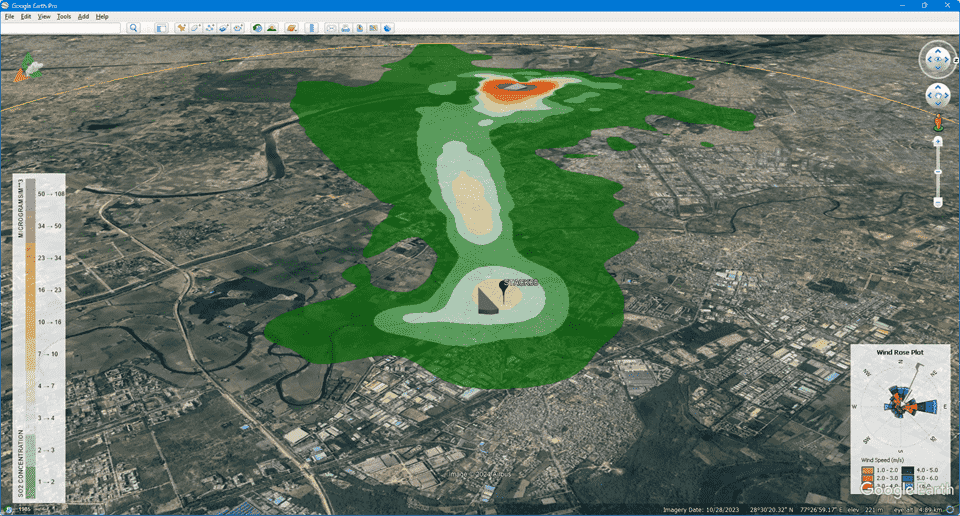Add a polygon from toolbar

pyautogui.click(x=195, y=28)
